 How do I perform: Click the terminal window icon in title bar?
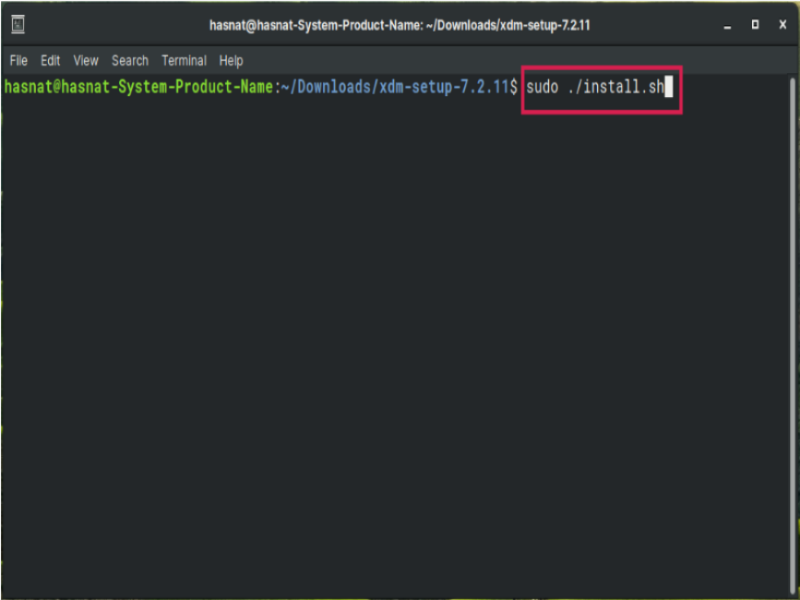[18, 24]
